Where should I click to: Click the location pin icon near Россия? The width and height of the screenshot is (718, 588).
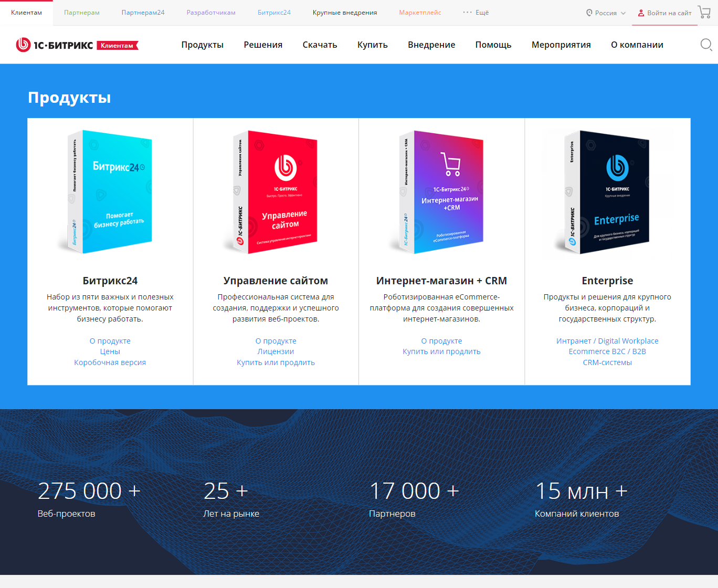[589, 13]
